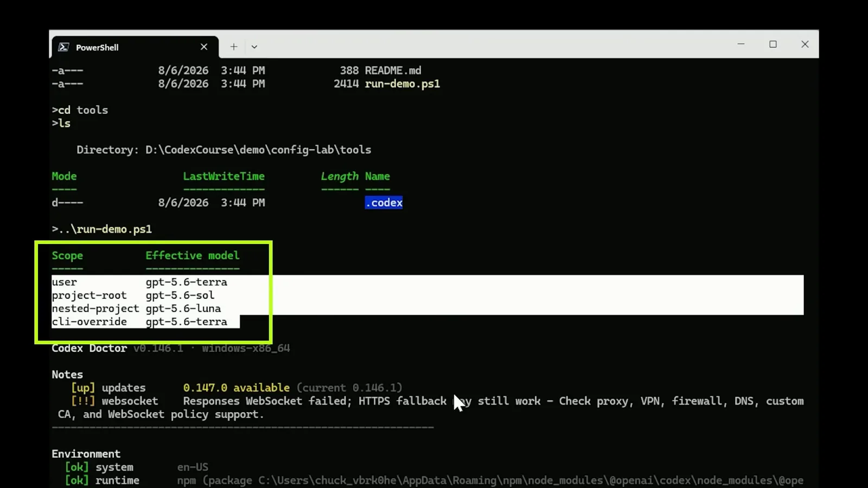Close the terminal window

click(805, 44)
